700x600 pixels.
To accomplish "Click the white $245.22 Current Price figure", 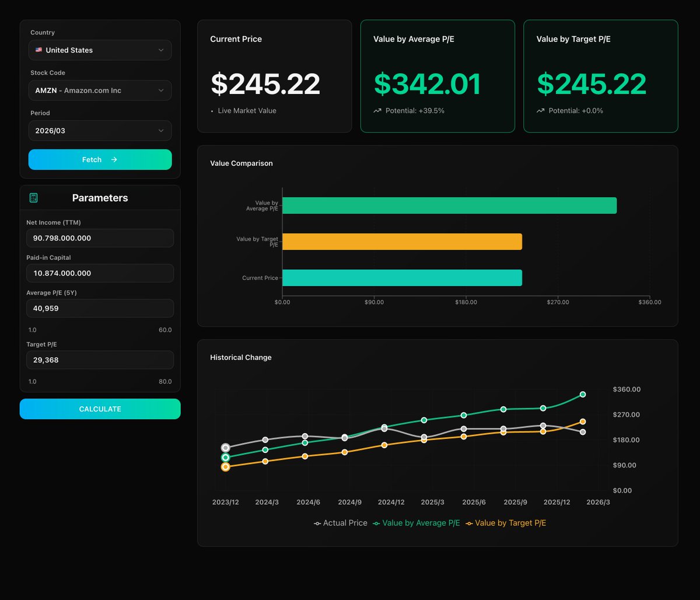I will [x=265, y=84].
